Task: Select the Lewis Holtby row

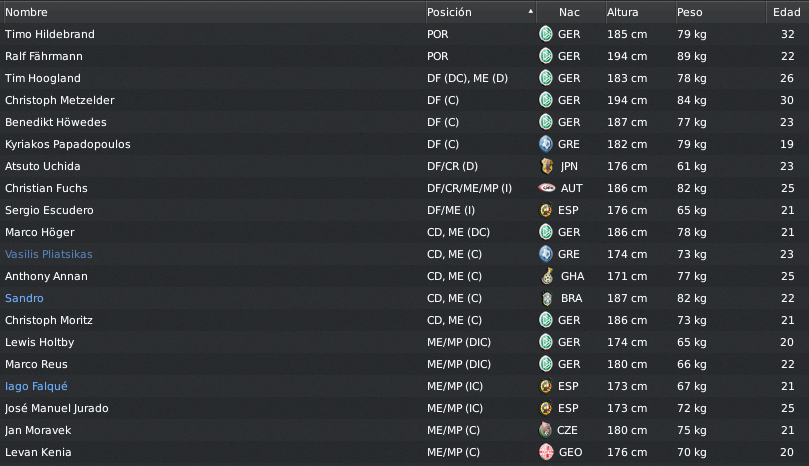Action: point(404,342)
